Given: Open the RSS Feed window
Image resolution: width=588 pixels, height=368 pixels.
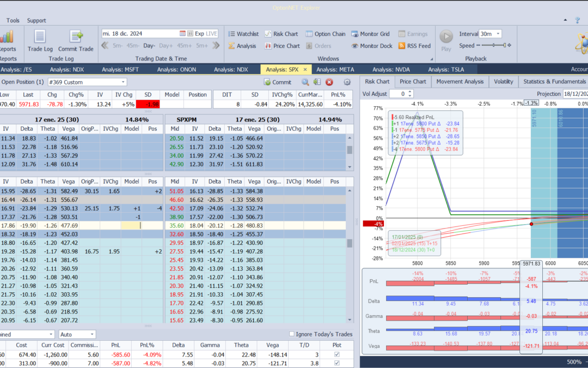Looking at the screenshot, I should point(414,46).
